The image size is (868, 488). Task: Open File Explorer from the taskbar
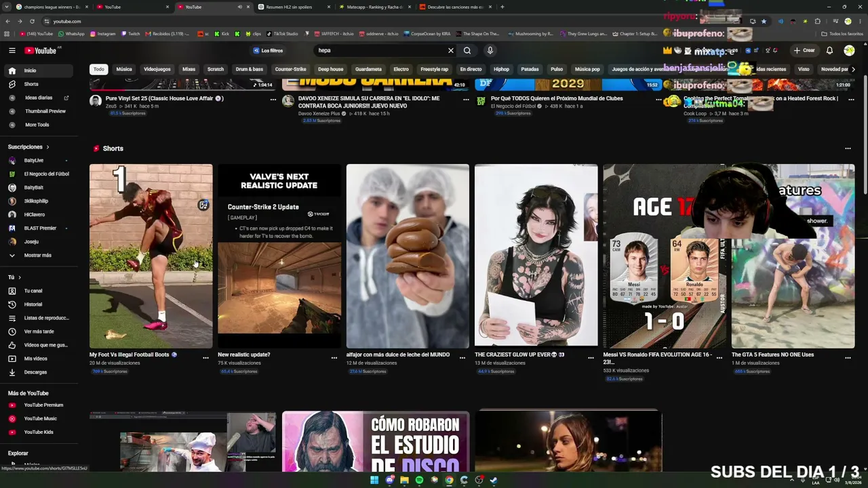[404, 480]
